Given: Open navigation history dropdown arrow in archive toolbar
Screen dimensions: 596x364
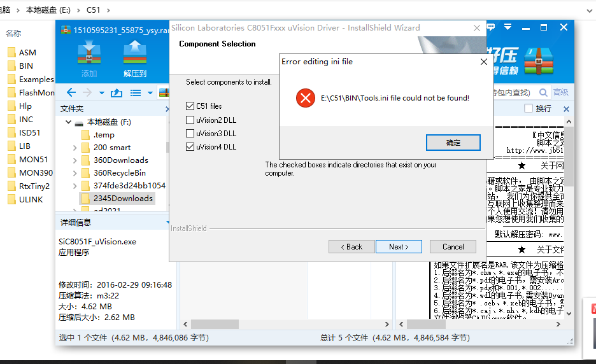Looking at the screenshot, I should [101, 93].
